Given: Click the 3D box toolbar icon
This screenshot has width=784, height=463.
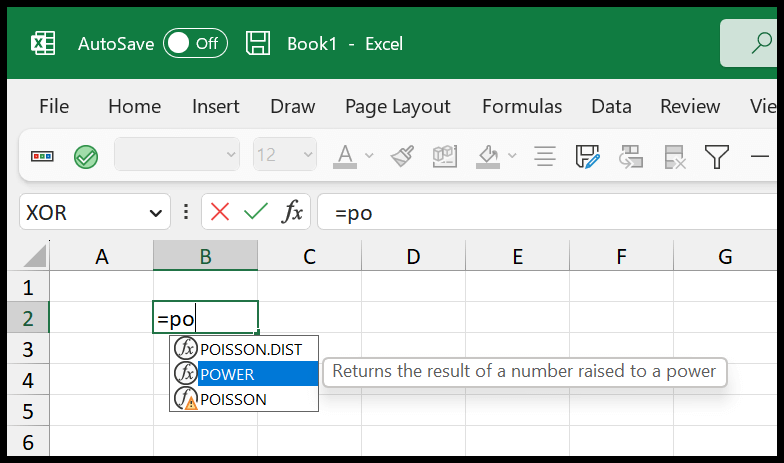Looking at the screenshot, I should tap(444, 156).
